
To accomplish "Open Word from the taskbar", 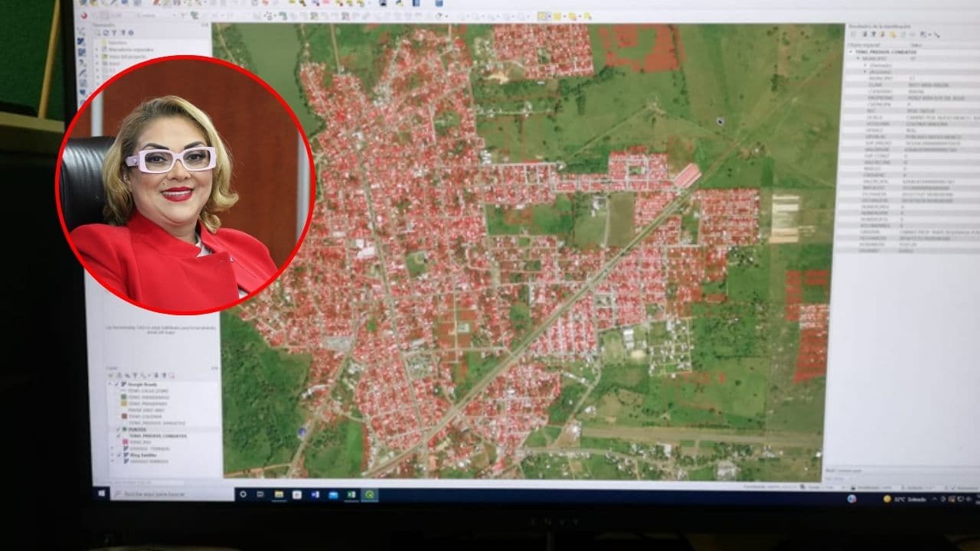I will pyautogui.click(x=315, y=494).
